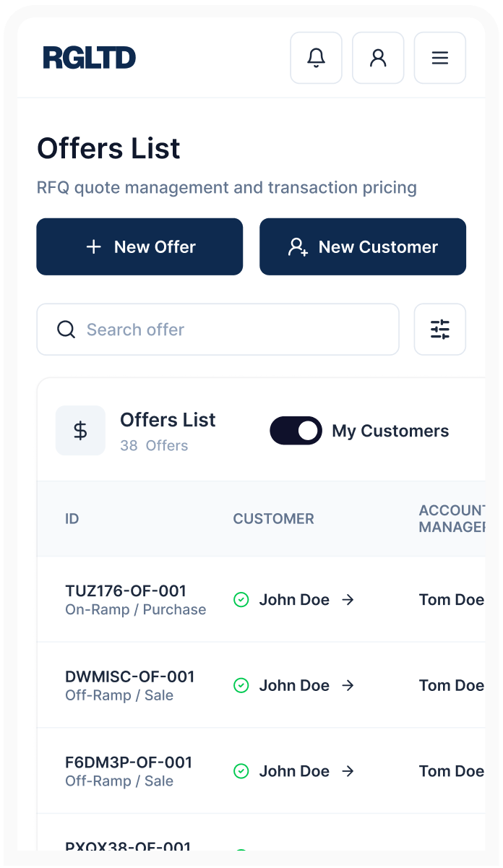Open offer TUZ176-OF-001

[x=126, y=590]
